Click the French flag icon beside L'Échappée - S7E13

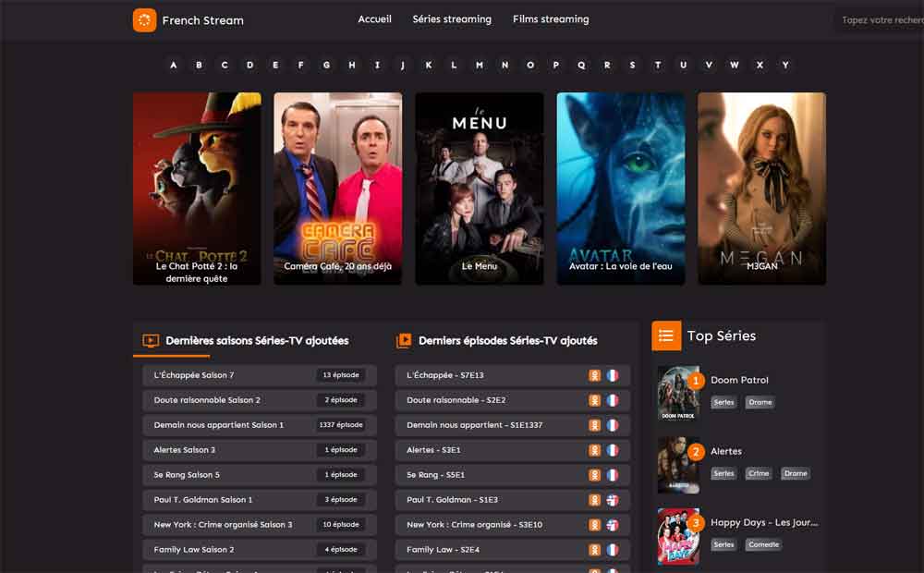613,375
